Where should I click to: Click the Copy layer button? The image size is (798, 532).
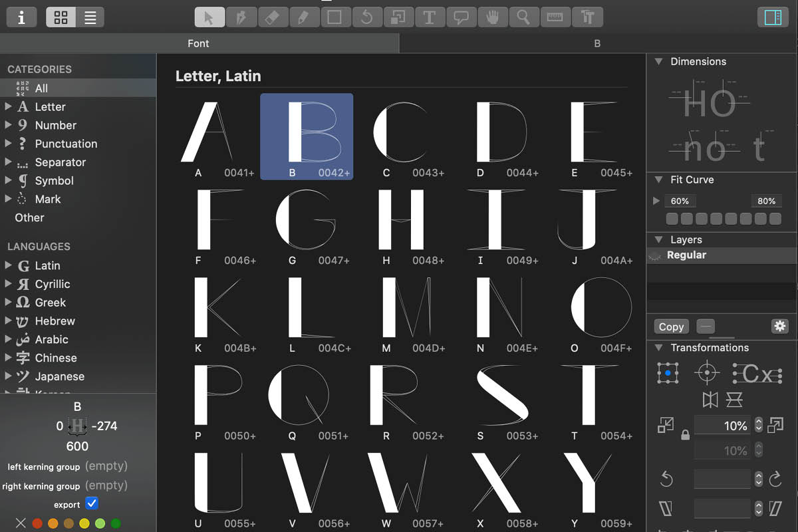pos(671,327)
